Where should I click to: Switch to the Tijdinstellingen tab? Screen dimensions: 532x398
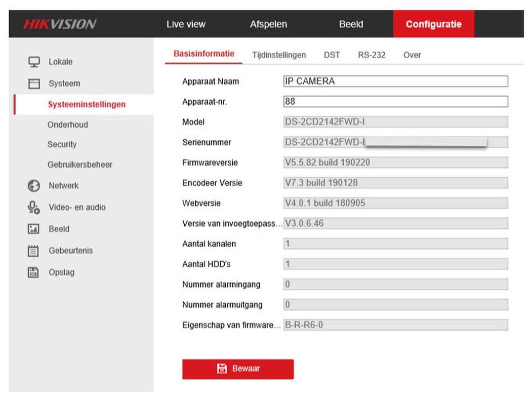click(x=279, y=55)
